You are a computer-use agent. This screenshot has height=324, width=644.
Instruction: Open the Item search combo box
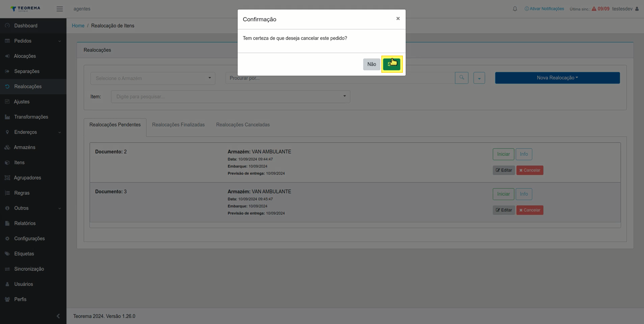(x=230, y=96)
